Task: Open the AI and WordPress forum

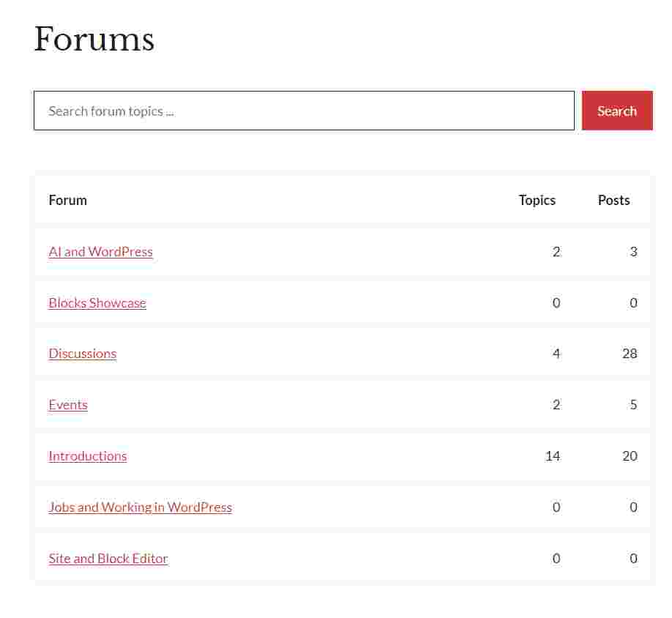Action: click(100, 252)
